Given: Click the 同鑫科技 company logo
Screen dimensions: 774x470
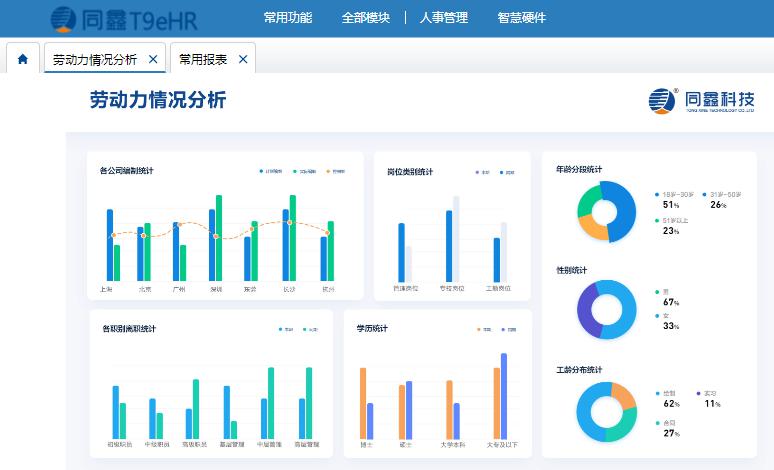Looking at the screenshot, I should 701,101.
